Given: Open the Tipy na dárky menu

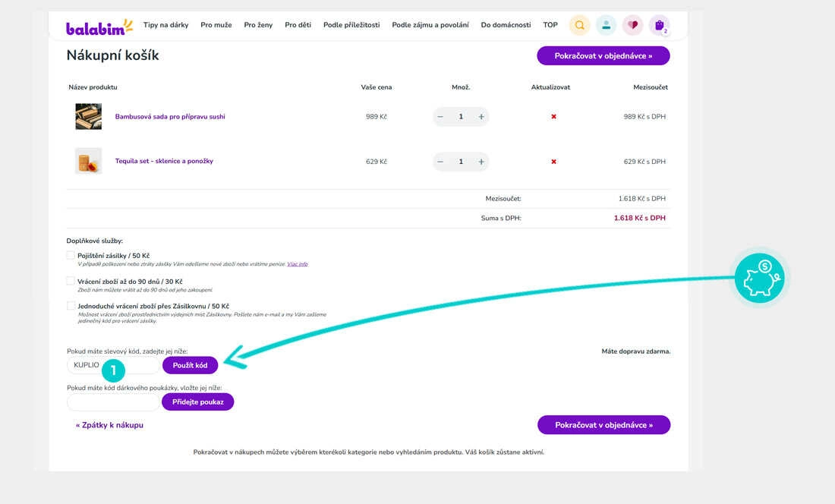Looking at the screenshot, I should pos(165,25).
